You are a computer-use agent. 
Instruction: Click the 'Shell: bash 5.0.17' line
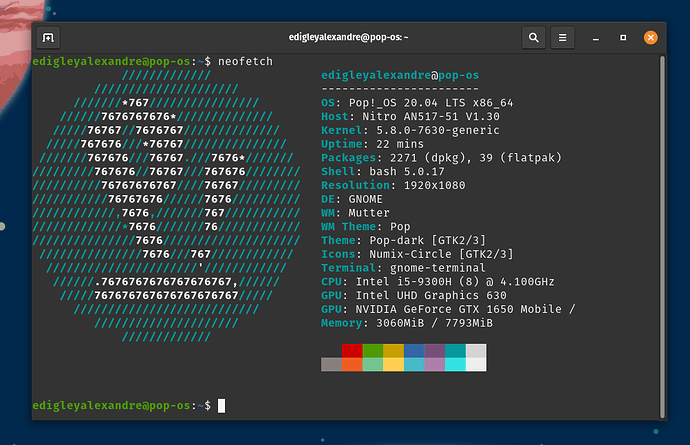pyautogui.click(x=383, y=172)
